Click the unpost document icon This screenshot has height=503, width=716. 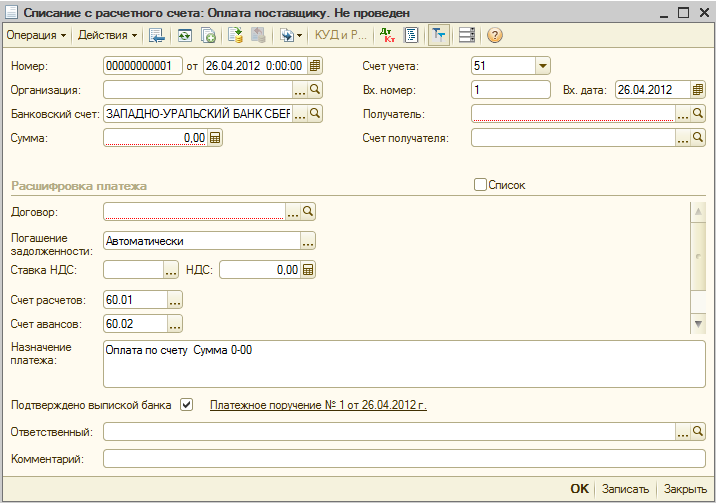coord(258,35)
